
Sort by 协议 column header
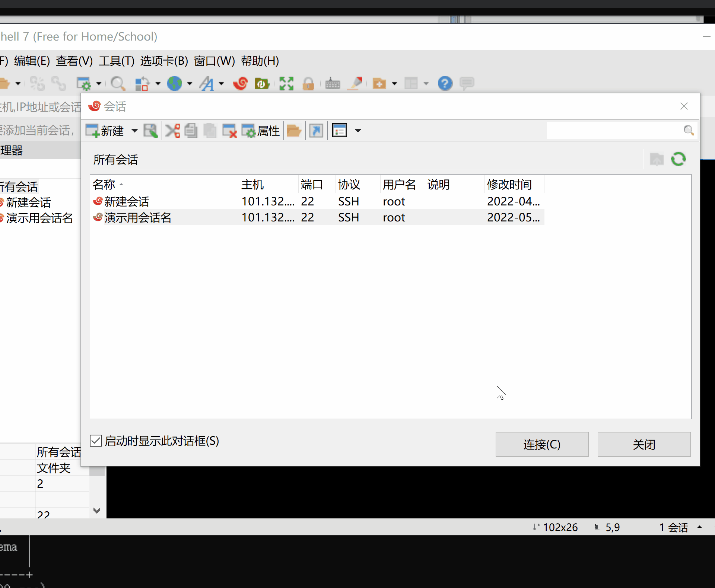point(357,184)
